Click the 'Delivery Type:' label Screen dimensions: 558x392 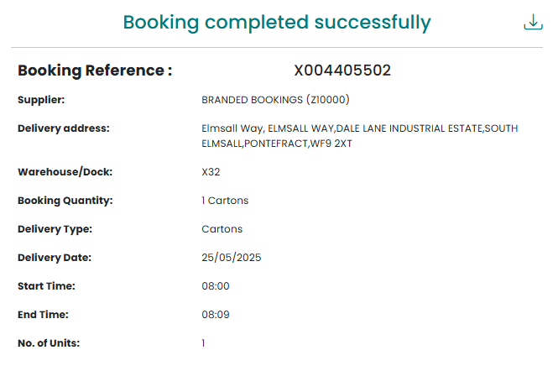tap(55, 229)
